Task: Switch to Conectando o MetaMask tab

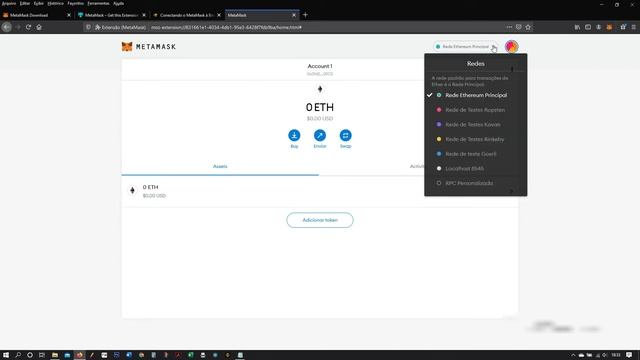Action: 186,15
